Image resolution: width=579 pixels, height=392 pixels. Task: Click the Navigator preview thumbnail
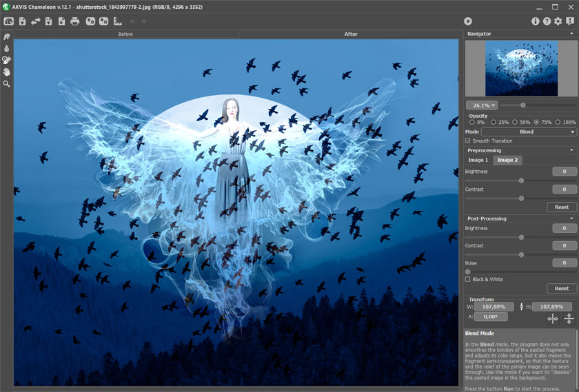[x=521, y=68]
